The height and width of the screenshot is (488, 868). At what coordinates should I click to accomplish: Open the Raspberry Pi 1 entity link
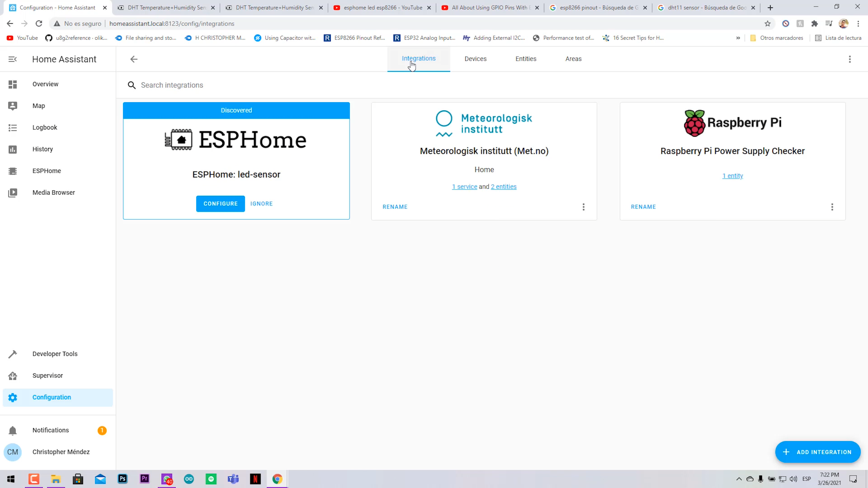pyautogui.click(x=732, y=176)
